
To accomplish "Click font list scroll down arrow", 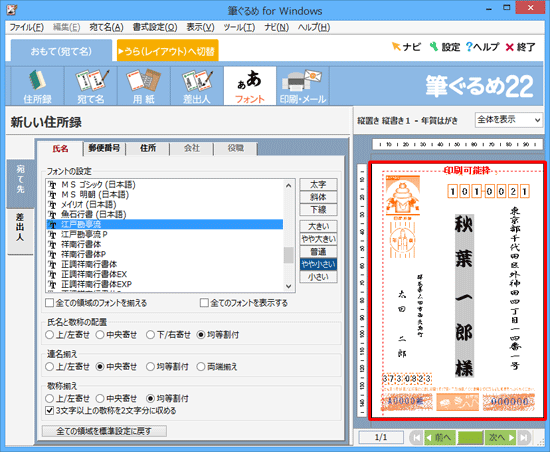I will [x=288, y=286].
